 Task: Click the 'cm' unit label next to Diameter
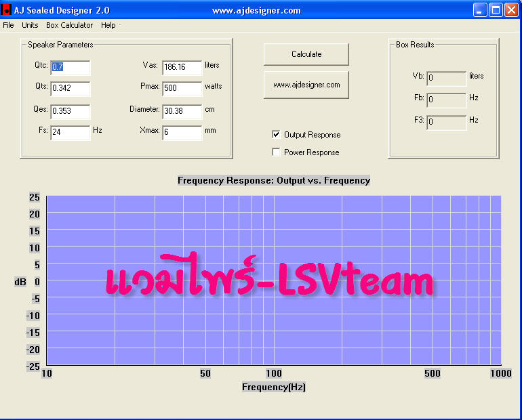209,110
